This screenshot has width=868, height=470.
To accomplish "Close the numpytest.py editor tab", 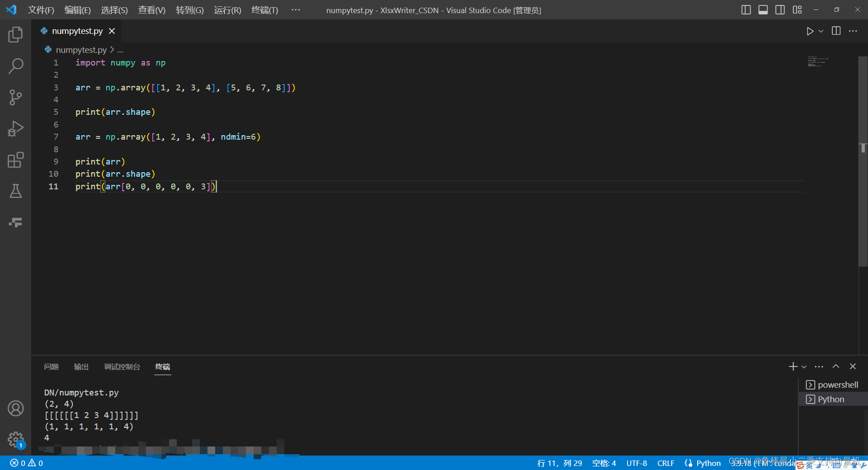I will point(112,31).
